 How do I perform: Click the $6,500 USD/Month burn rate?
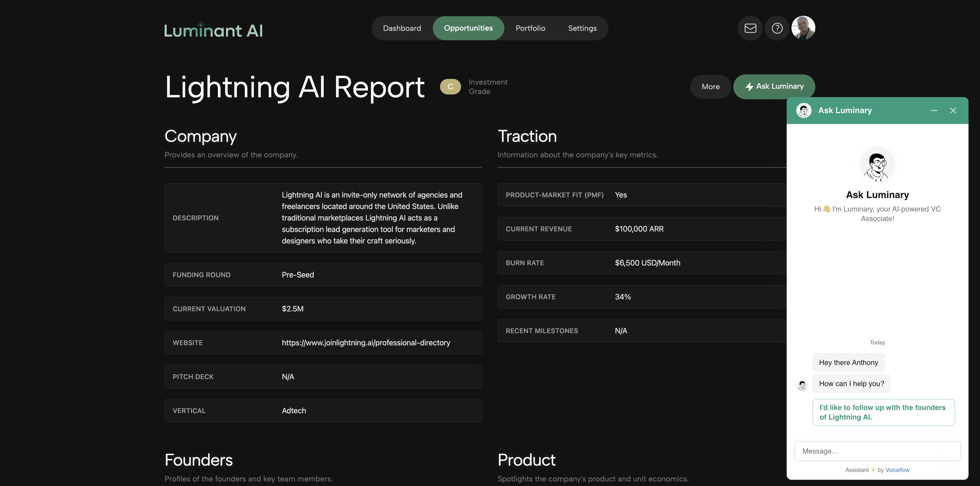(647, 263)
